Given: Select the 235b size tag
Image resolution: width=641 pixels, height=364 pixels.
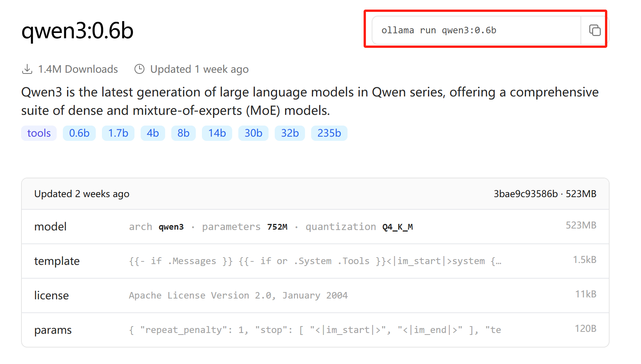Looking at the screenshot, I should click(329, 133).
